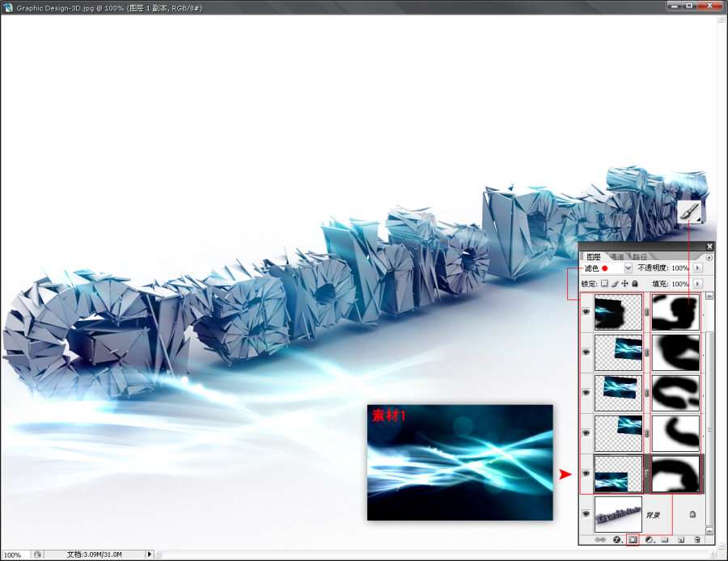Open the fill (填充) slider arrow
Screen dimensions: 728x561
(x=698, y=284)
